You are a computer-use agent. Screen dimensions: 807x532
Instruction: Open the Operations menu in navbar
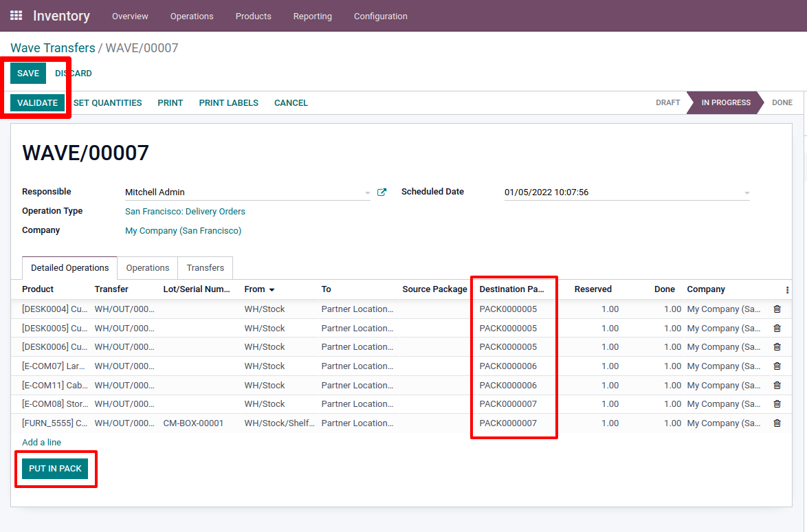click(x=192, y=16)
